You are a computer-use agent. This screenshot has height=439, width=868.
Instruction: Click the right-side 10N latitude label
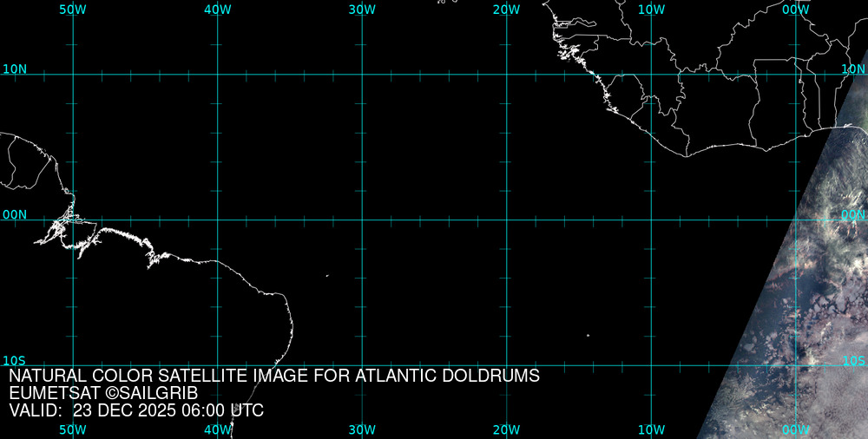(x=853, y=69)
